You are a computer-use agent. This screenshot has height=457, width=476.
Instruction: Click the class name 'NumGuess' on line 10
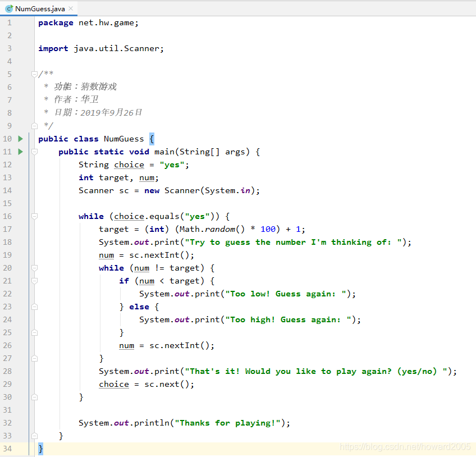point(123,139)
